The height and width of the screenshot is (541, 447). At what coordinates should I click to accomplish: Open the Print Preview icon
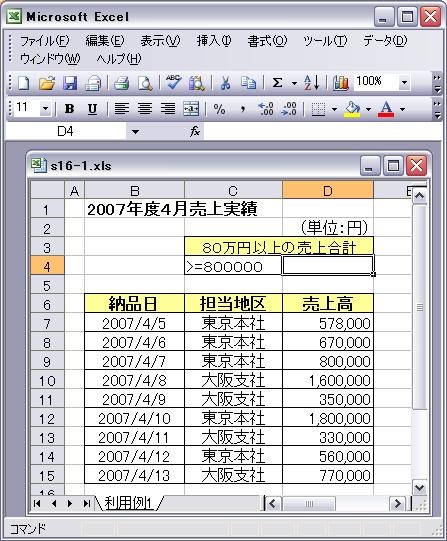pos(145,83)
